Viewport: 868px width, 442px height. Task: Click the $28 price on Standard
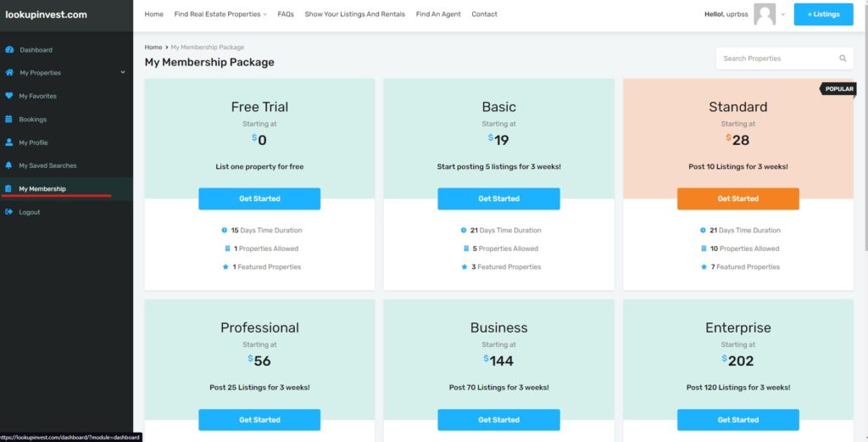(x=738, y=140)
